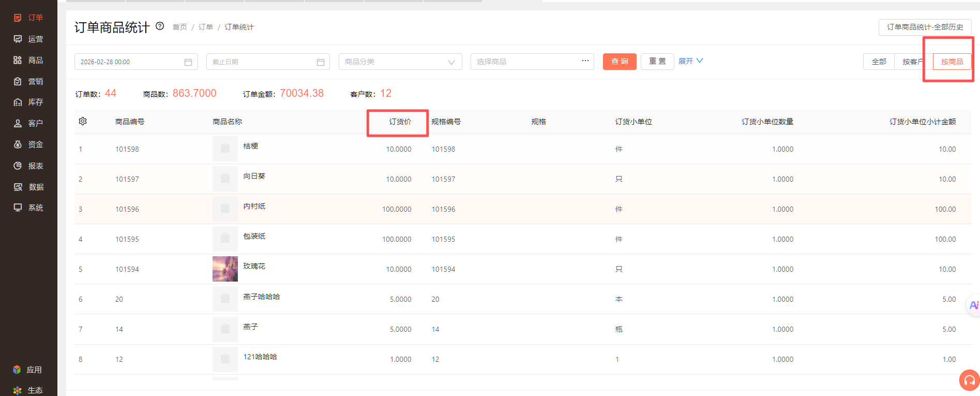
Task: Open the 商品分类 dropdown
Action: tap(400, 62)
